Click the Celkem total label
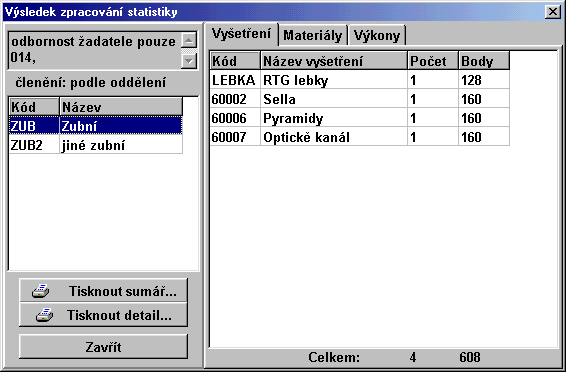This screenshot has width=566, height=372. [x=334, y=357]
